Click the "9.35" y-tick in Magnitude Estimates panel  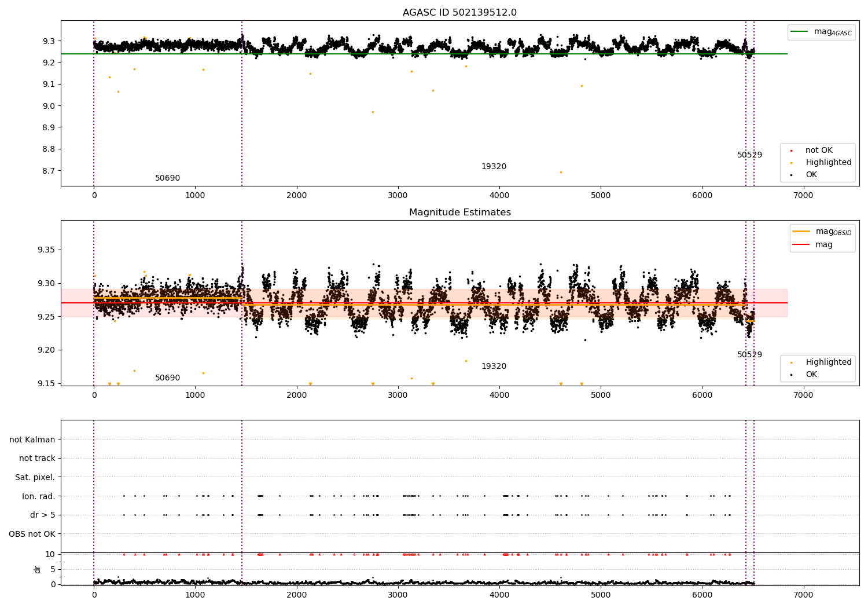(46, 250)
